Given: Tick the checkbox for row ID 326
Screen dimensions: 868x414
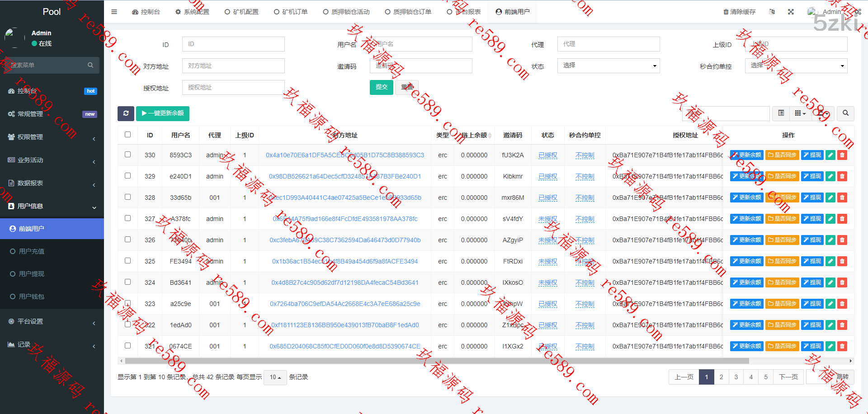Looking at the screenshot, I should click(x=127, y=240).
